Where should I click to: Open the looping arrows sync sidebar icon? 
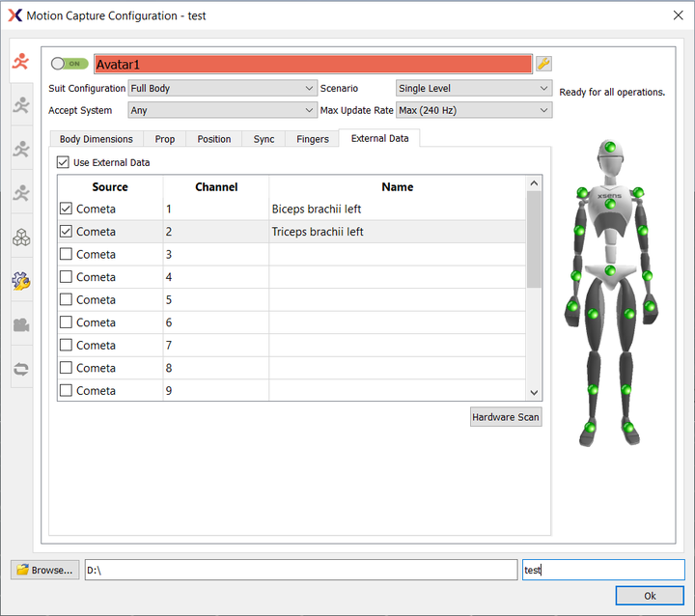(x=21, y=369)
